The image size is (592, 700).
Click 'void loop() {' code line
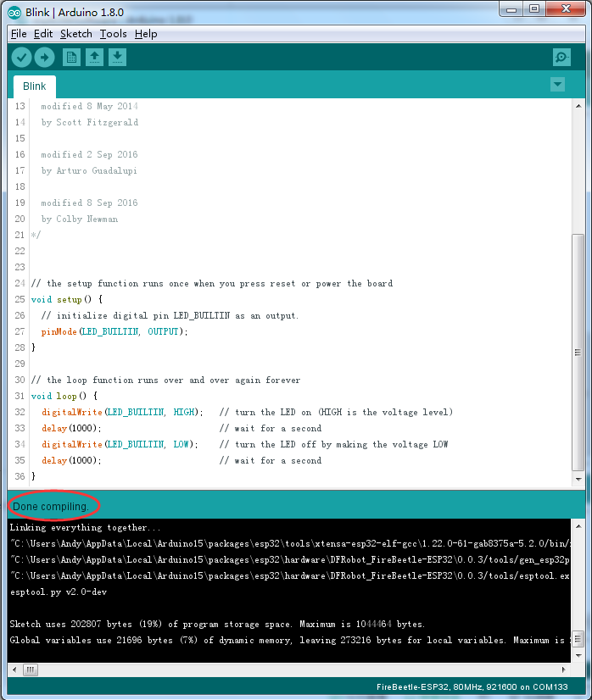(64, 396)
